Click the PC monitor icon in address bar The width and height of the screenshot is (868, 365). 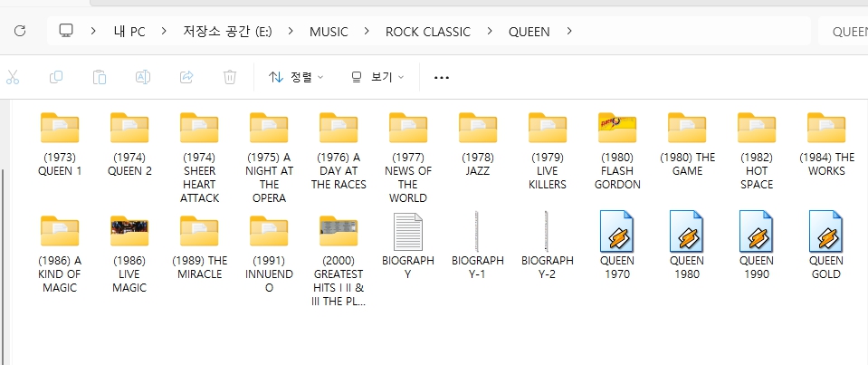66,31
